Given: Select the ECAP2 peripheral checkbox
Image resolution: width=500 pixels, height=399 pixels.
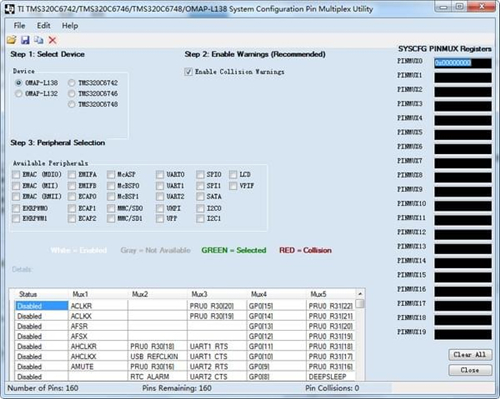Looking at the screenshot, I should pos(72,219).
